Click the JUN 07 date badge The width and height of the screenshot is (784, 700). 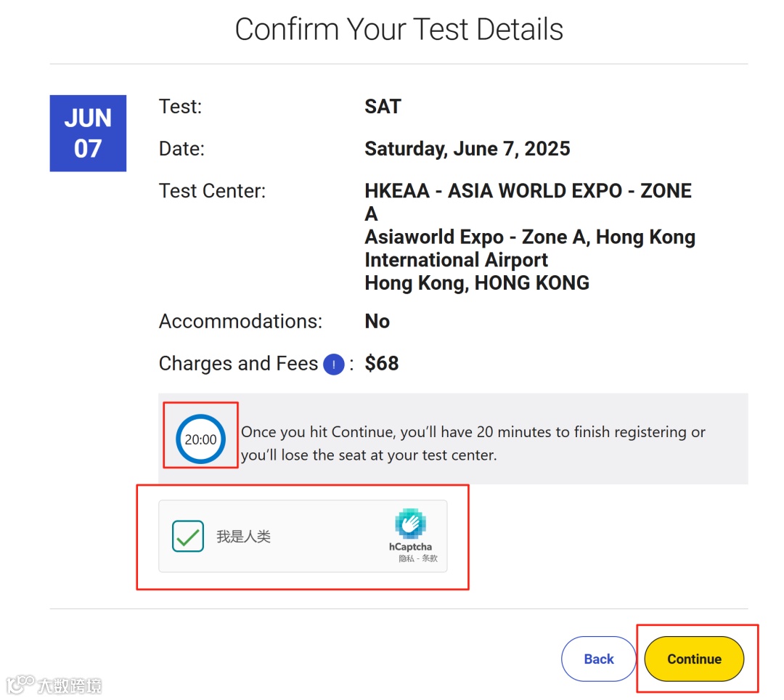[88, 134]
